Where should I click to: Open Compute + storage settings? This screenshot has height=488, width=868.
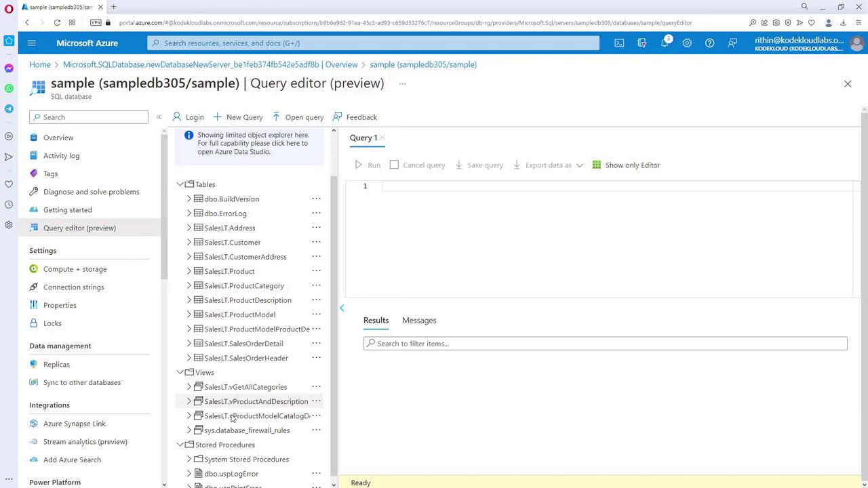75,269
